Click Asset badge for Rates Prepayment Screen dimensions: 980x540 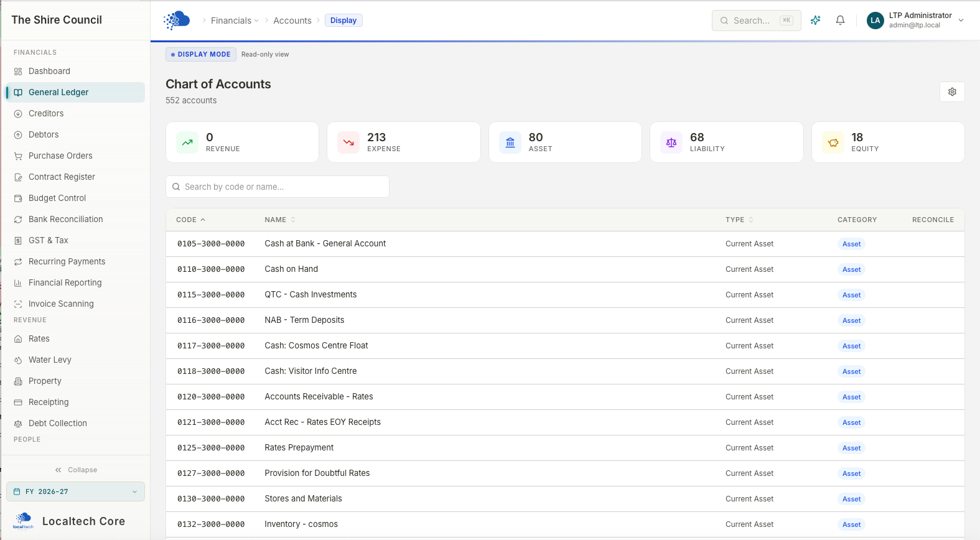851,448
